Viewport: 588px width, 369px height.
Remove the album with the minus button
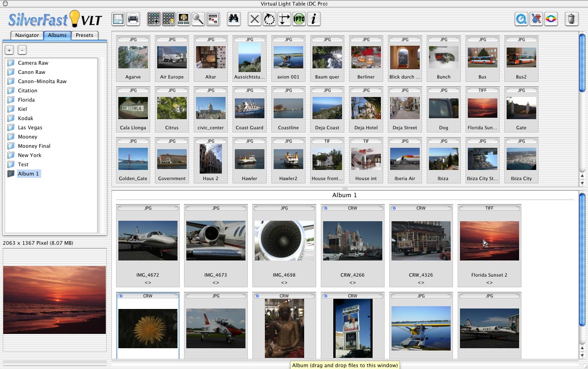[22, 50]
